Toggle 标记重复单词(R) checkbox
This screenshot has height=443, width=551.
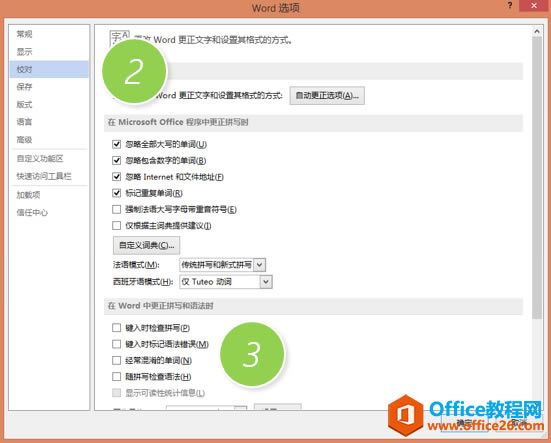[x=117, y=193]
